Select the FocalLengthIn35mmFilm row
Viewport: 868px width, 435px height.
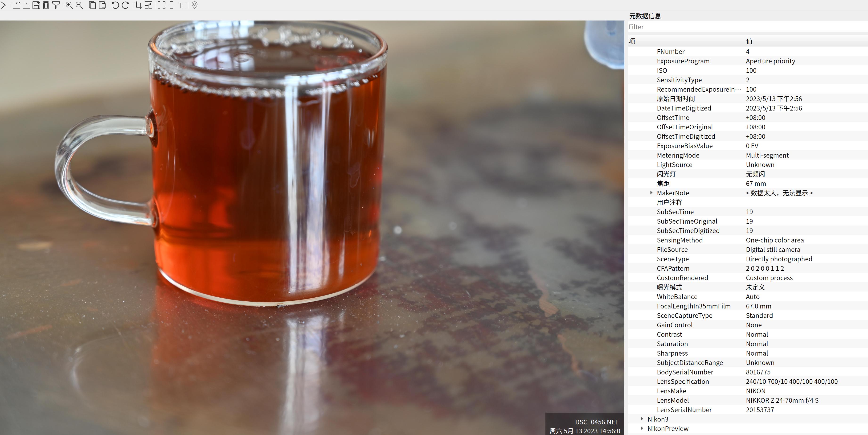click(x=748, y=306)
